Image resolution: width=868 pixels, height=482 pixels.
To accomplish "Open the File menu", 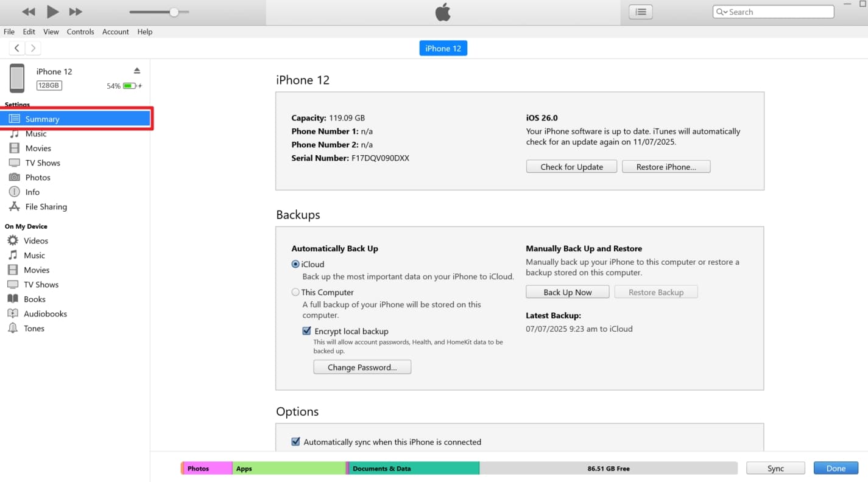I will [x=9, y=32].
